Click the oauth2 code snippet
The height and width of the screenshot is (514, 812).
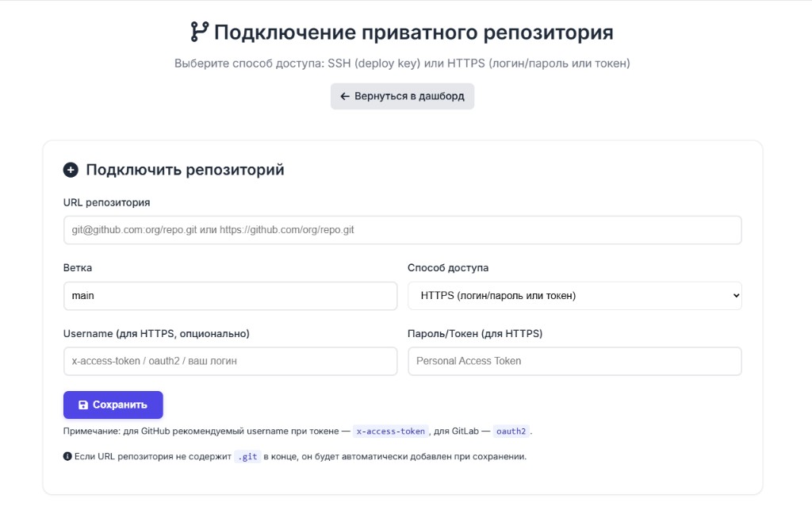click(511, 431)
